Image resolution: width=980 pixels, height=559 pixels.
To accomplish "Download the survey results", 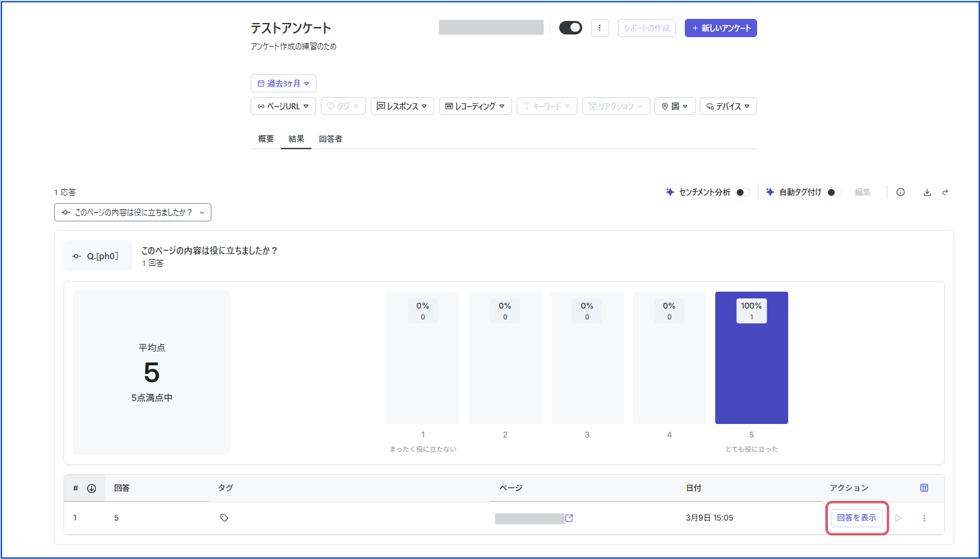I will [927, 192].
